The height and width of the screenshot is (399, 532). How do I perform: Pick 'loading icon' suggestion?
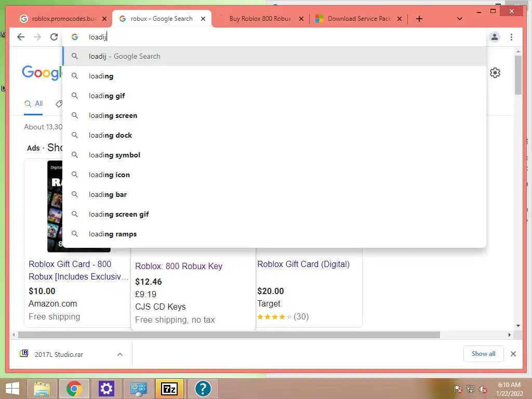[x=274, y=175]
